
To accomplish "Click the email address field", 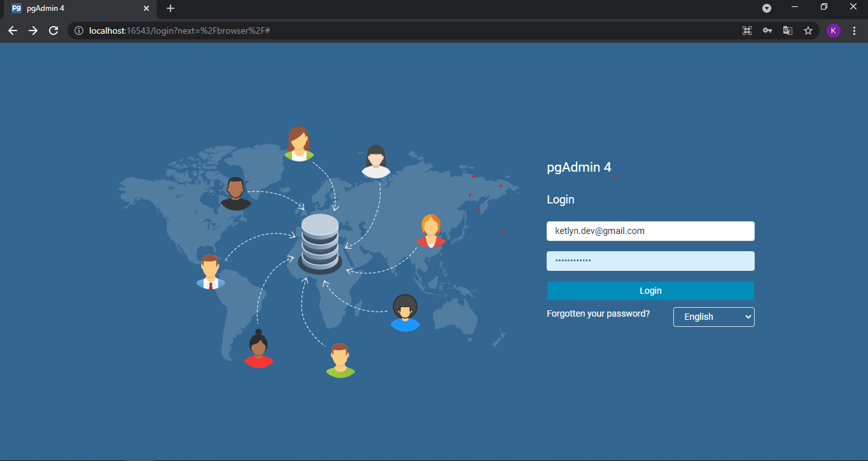I will pos(650,231).
